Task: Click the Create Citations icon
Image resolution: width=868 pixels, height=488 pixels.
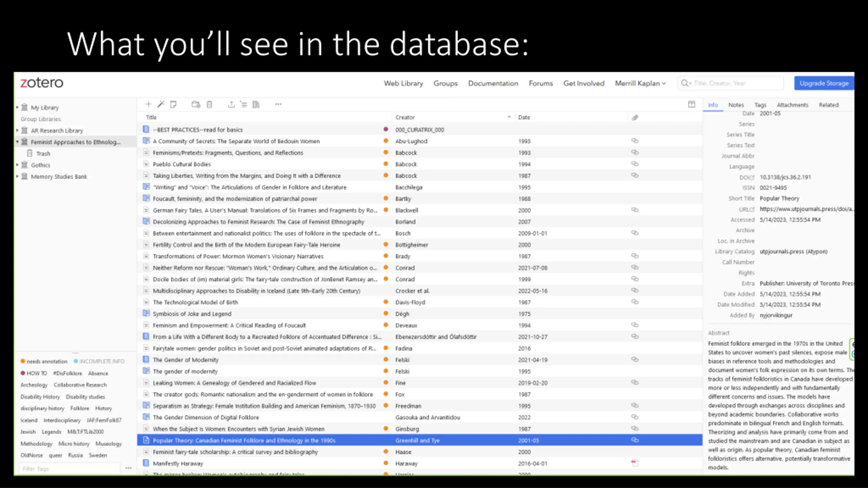Action: [243, 104]
